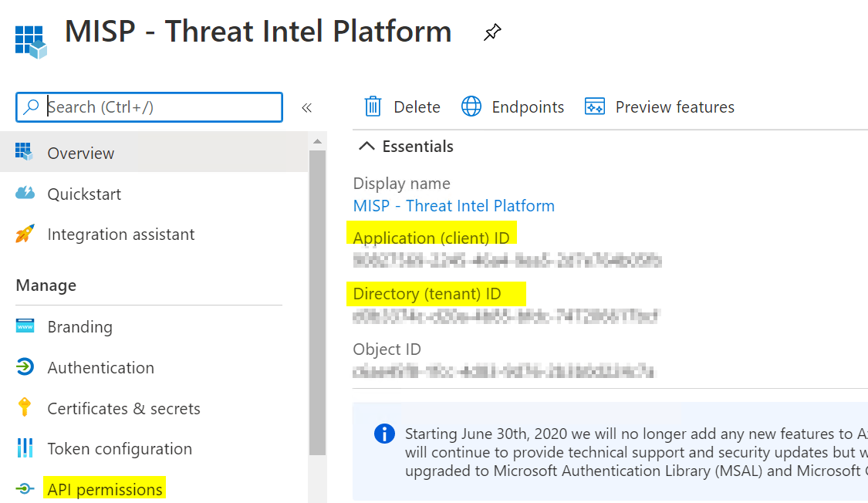Image resolution: width=868 pixels, height=503 pixels.
Task: Click the blurred Object ID value
Action: click(503, 371)
